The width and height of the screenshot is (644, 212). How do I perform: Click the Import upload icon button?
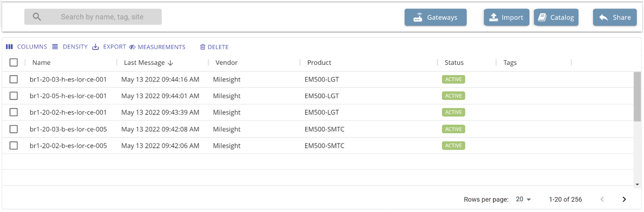pos(507,18)
